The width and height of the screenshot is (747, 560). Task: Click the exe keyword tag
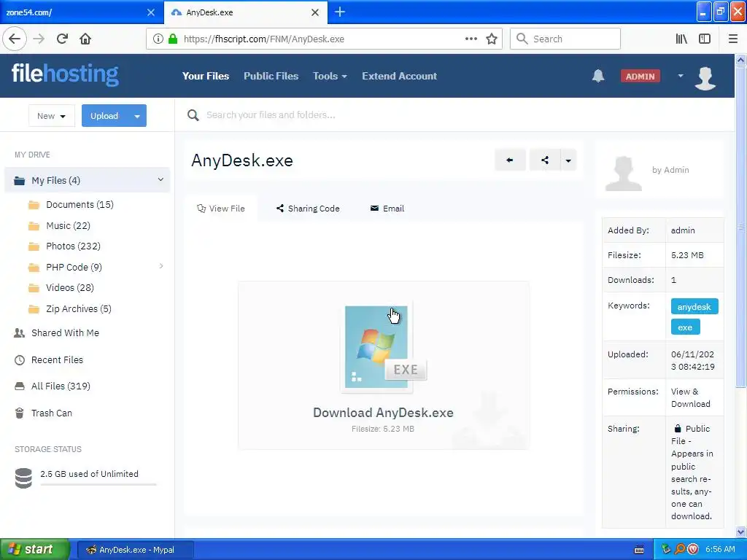click(x=685, y=327)
